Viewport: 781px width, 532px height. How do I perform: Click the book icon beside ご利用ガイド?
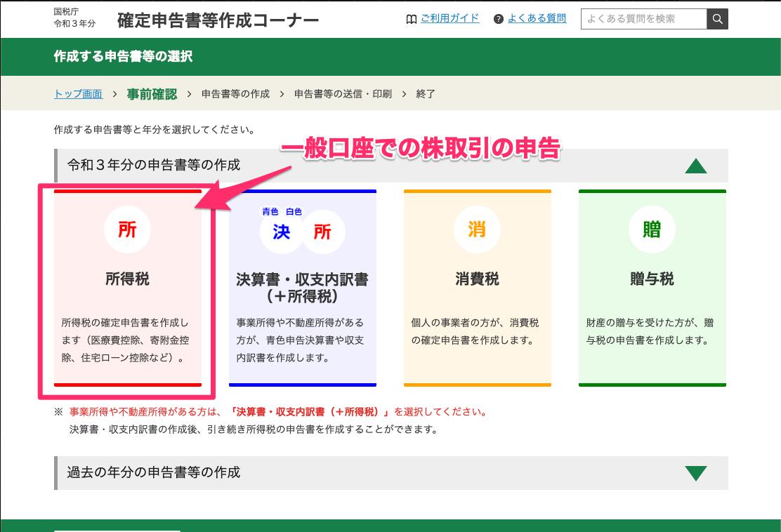(x=412, y=20)
